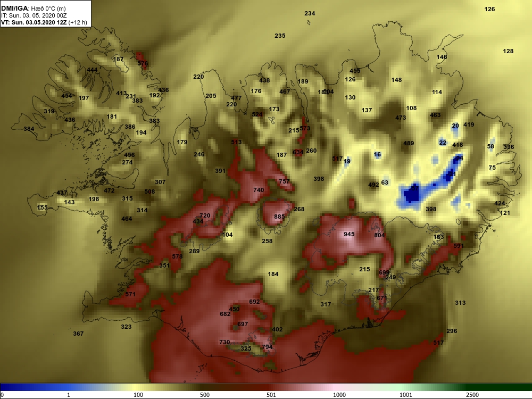This screenshot has height=399, width=532.
Task: Select the 692 map value
Action: pyautogui.click(x=254, y=302)
